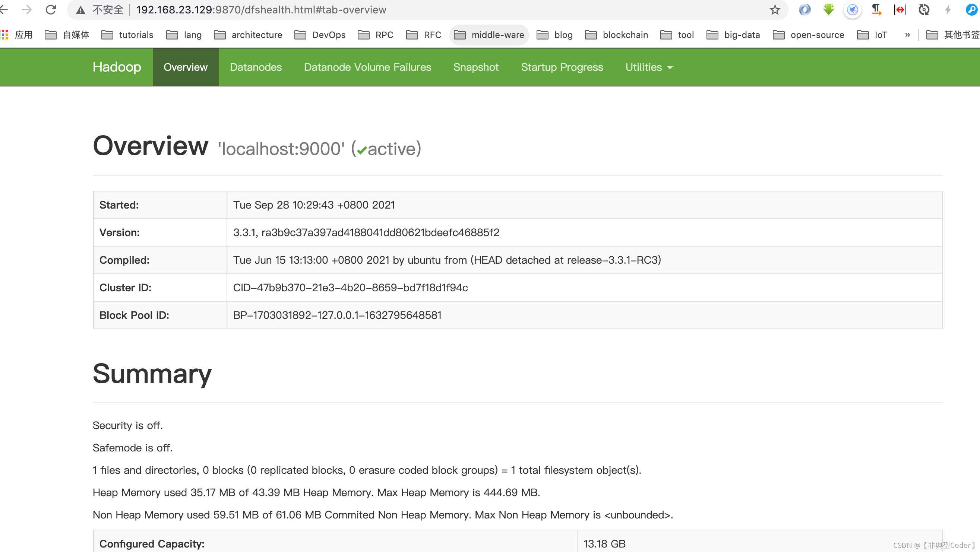Open the apps grid shortcut
This screenshot has width=980, height=552.
[4, 35]
